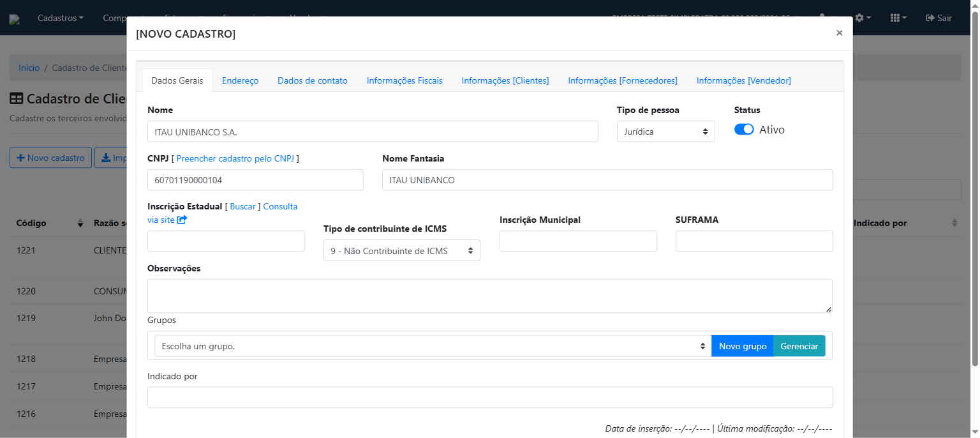This screenshot has height=438, width=980.
Task: Open the Informações [Vendedor] tab
Action: (x=743, y=80)
